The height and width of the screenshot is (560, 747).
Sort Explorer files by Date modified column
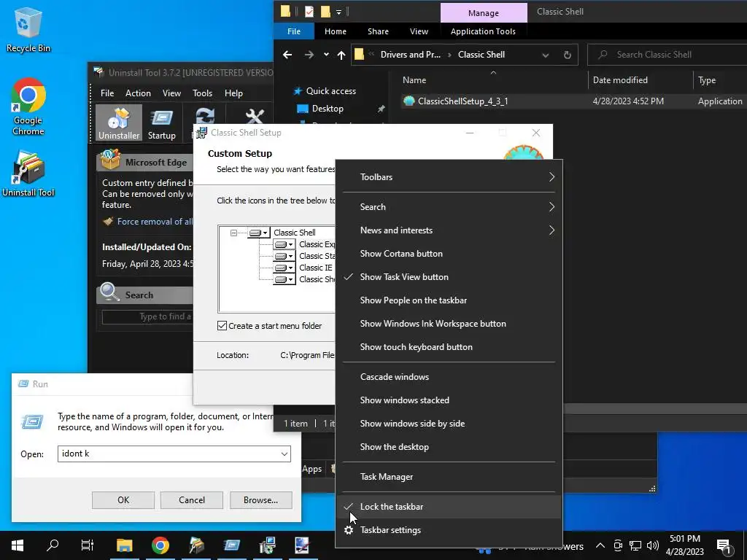pos(640,80)
